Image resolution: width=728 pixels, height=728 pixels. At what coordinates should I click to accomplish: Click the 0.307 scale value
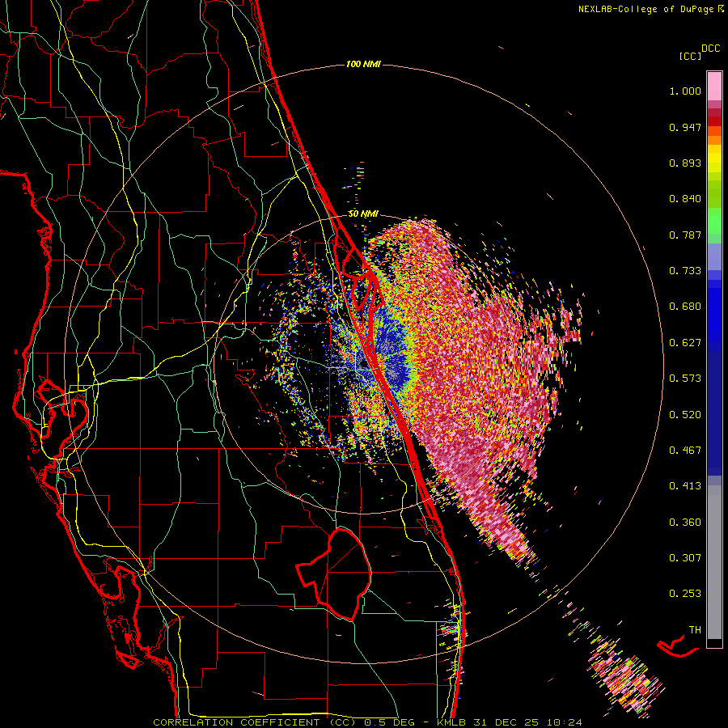click(685, 558)
